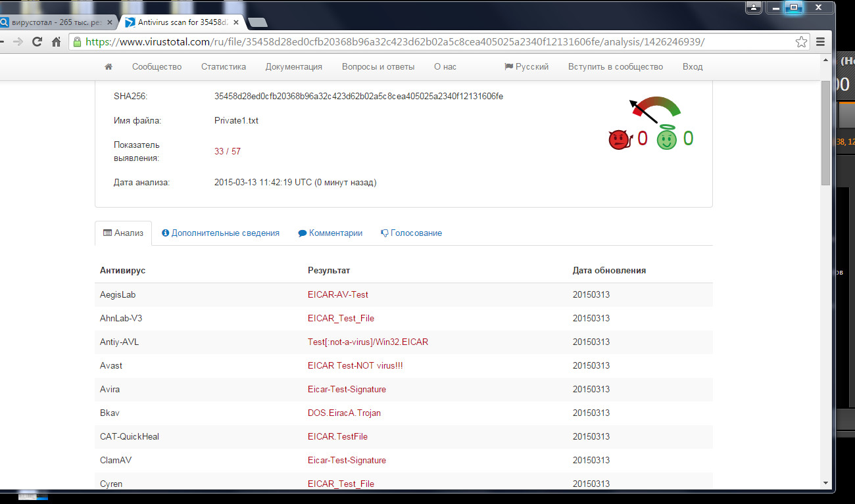Click the file name Private1.txt

click(x=236, y=120)
